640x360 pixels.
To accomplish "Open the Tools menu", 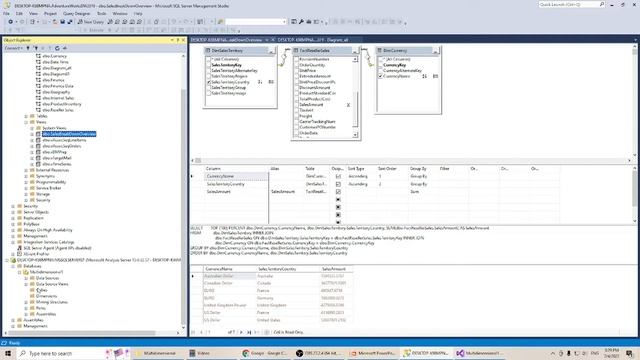I will click(x=101, y=13).
